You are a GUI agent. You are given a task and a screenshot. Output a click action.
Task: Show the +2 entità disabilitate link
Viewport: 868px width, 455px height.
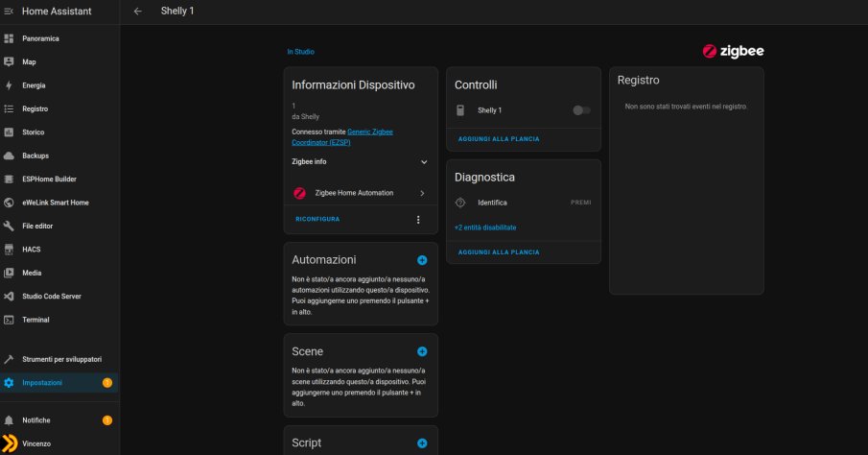coord(485,227)
